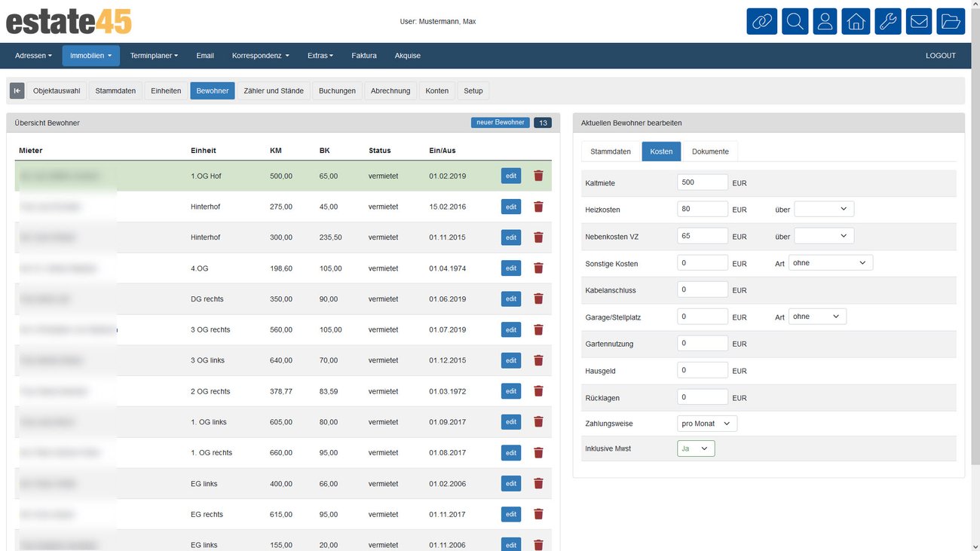
Task: Open the Objektauswahl section
Action: [57, 90]
